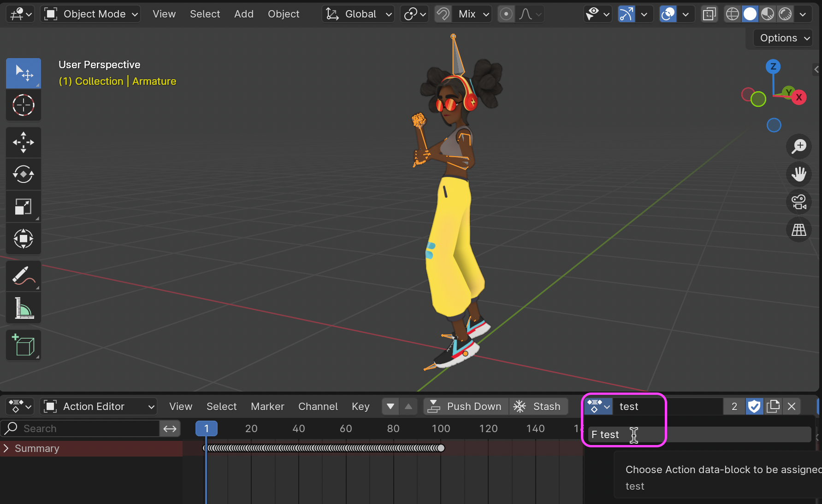Select the Add Cube tool
Screen dimensions: 822x504
click(x=24, y=345)
